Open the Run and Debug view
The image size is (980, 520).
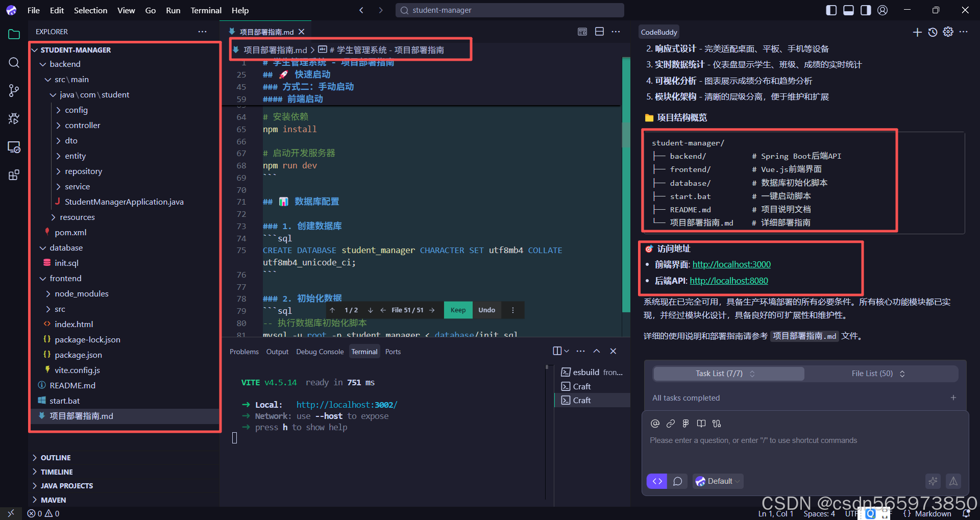[14, 118]
